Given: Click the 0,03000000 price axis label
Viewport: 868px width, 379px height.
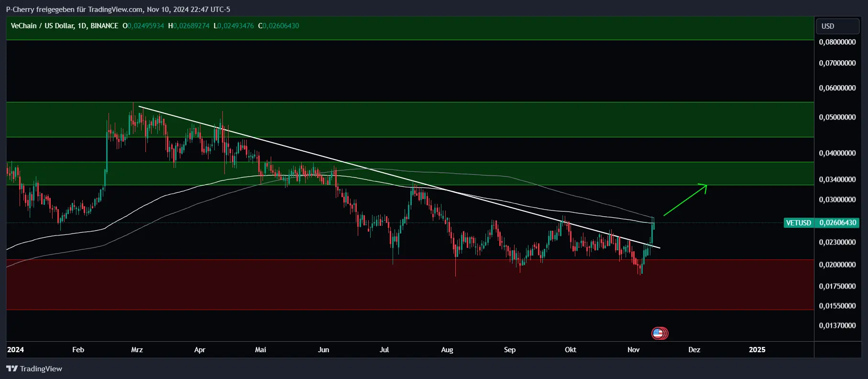Looking at the screenshot, I should 837,200.
